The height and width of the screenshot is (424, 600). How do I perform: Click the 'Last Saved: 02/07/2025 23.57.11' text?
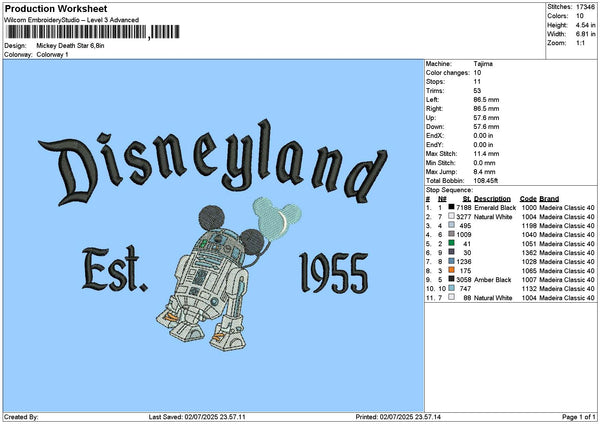197,417
